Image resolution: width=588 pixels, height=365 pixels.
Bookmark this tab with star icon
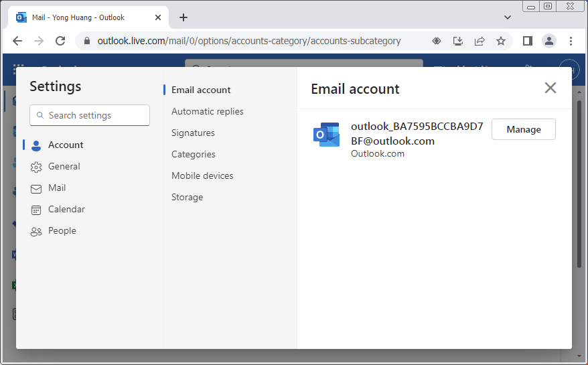(x=501, y=41)
